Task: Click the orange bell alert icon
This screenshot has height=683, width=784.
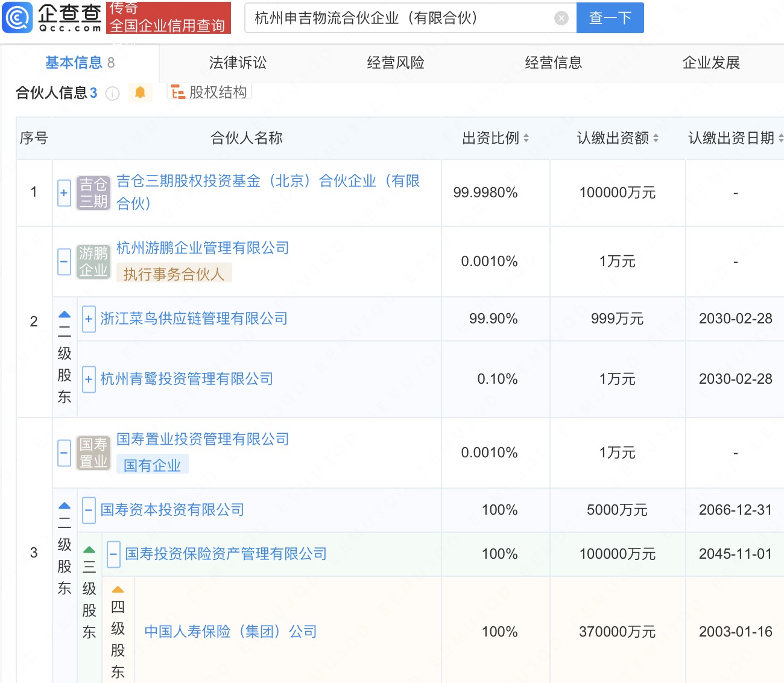Action: click(x=140, y=92)
